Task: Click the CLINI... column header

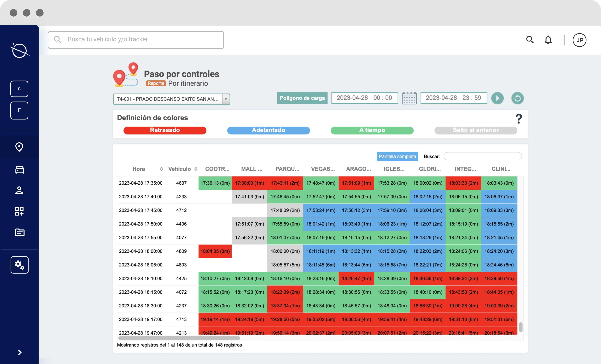Action: (x=501, y=169)
